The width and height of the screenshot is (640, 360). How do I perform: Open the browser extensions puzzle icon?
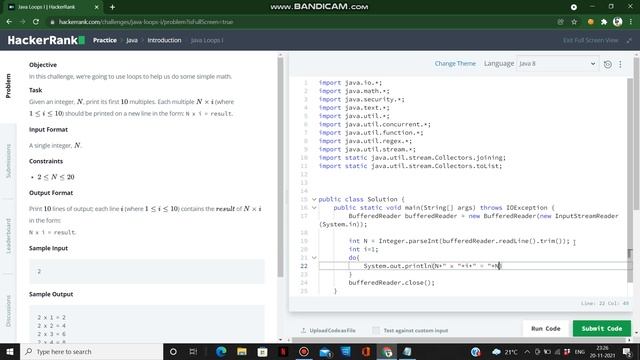point(604,22)
